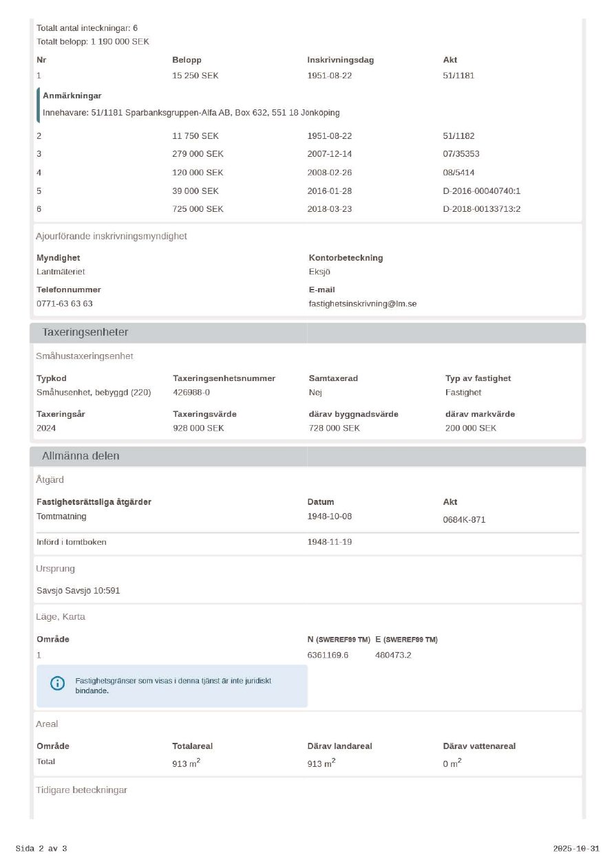614x868 pixels.
Task: Click the amount 15 250 SEK
Action: pyautogui.click(x=195, y=76)
